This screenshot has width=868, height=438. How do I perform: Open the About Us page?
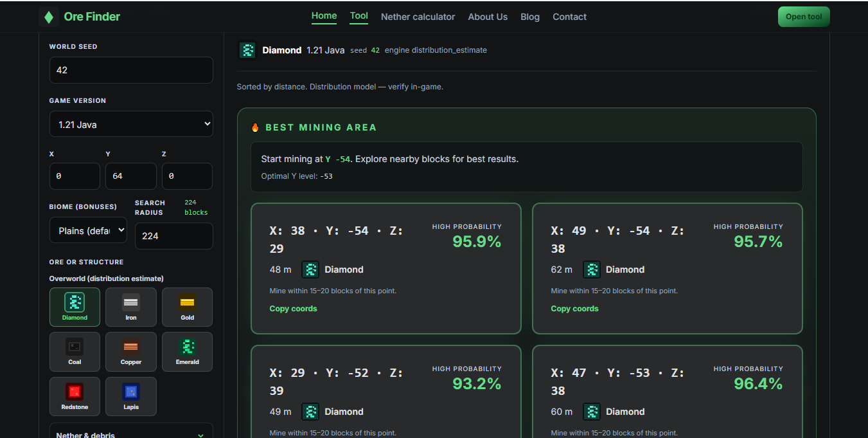point(488,17)
